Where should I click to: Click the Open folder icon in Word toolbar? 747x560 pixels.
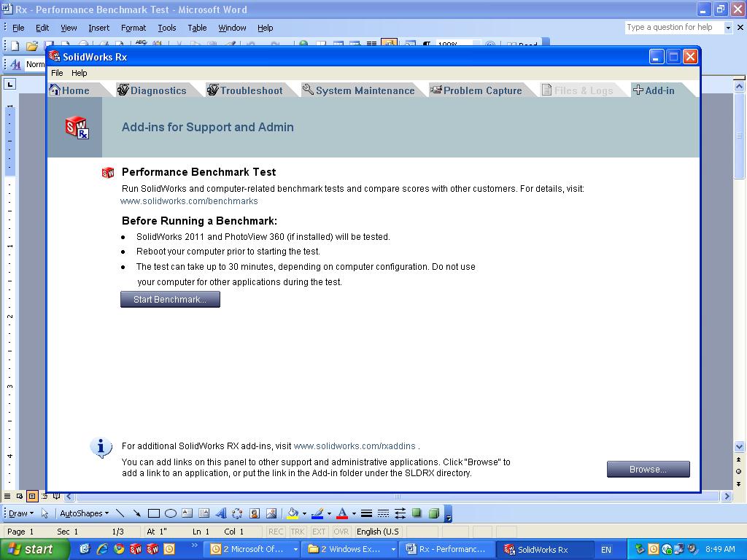coord(32,45)
